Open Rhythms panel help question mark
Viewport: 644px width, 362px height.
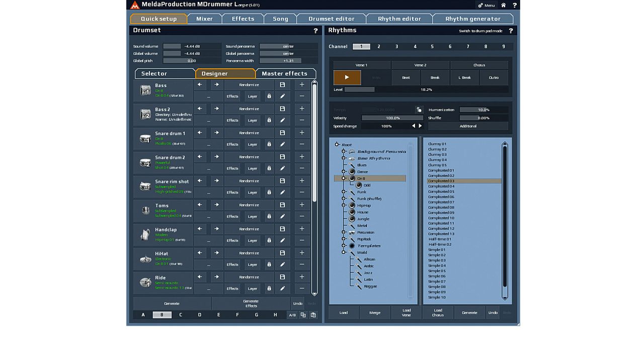511,31
